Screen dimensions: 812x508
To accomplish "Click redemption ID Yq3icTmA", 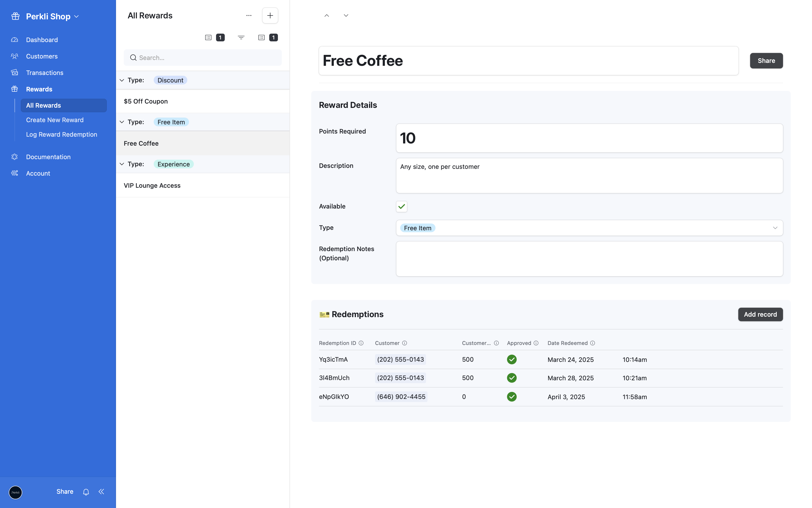I will click(333, 359).
